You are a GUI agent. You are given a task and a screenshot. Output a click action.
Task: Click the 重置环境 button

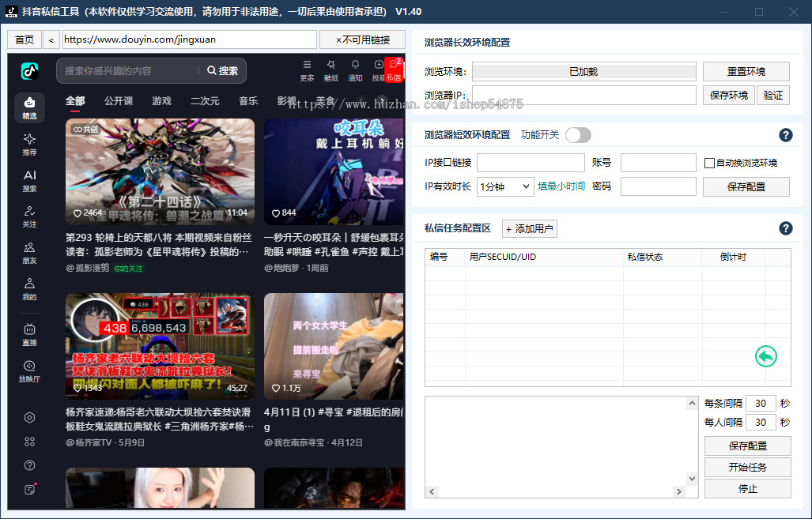(746, 71)
